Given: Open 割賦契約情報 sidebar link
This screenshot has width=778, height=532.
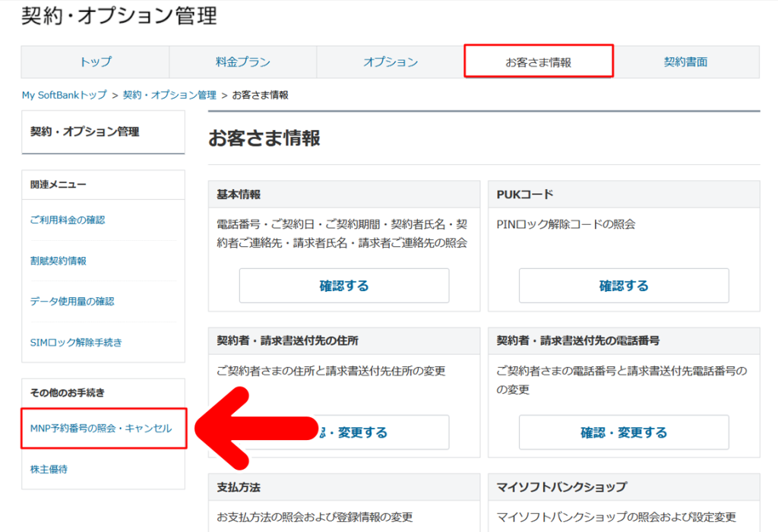Looking at the screenshot, I should [58, 261].
